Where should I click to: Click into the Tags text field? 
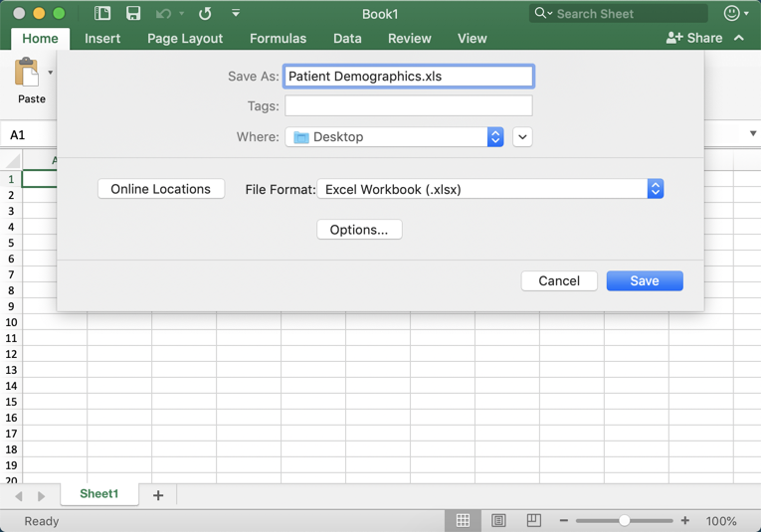(408, 105)
